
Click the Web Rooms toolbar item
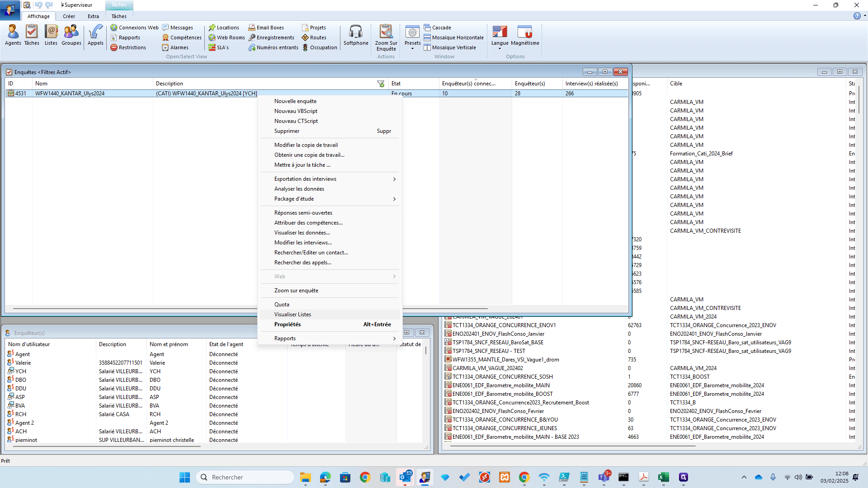pyautogui.click(x=226, y=38)
